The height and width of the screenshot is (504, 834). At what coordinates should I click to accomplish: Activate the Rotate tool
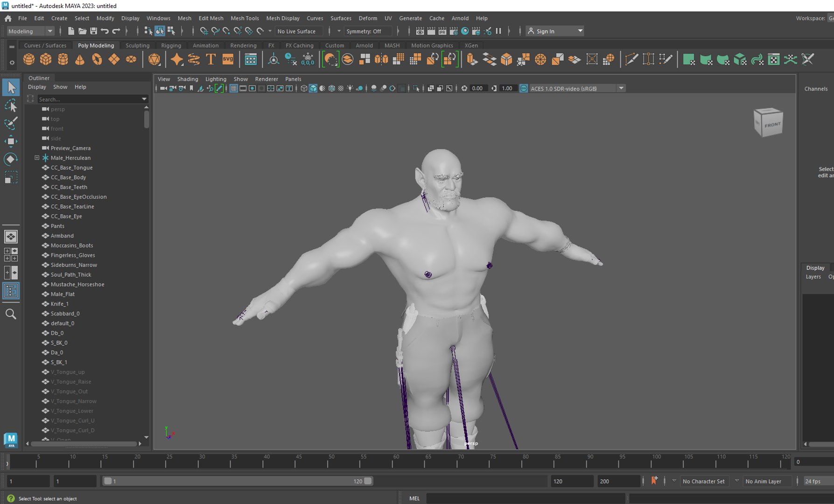11,159
